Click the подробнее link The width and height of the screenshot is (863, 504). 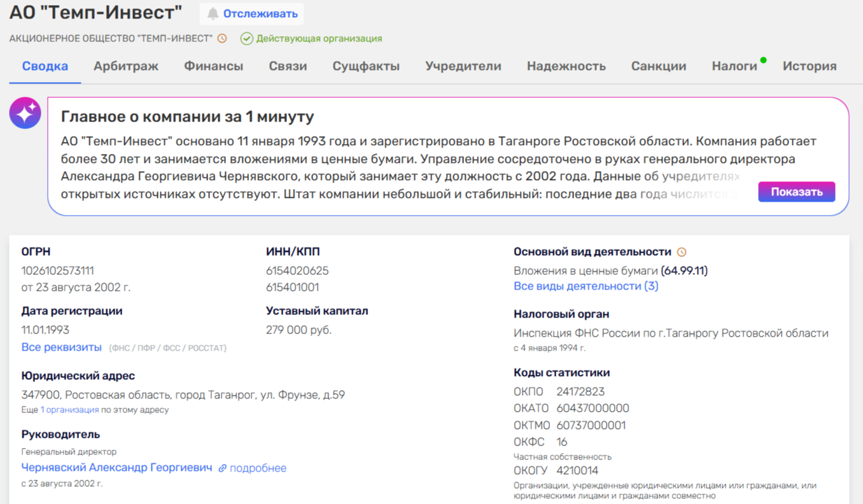(x=258, y=468)
